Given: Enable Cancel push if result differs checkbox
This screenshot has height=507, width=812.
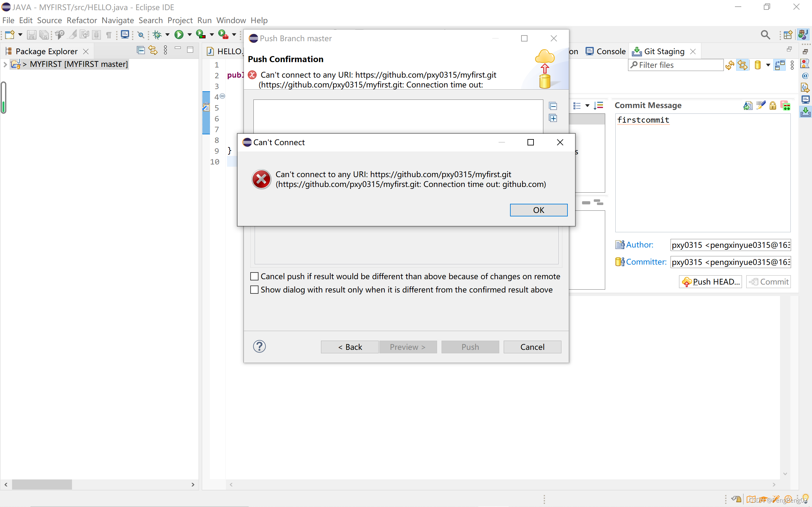Looking at the screenshot, I should coord(254,276).
